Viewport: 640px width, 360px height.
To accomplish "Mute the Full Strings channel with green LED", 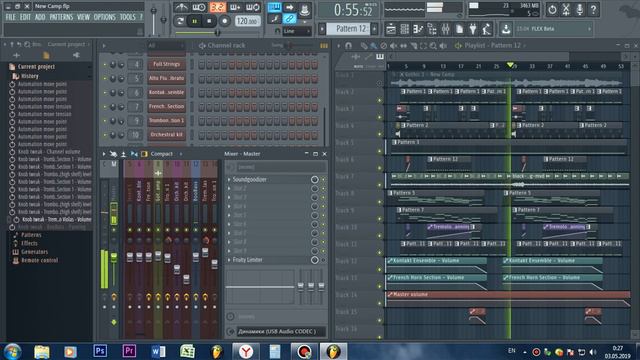I will click(x=105, y=64).
